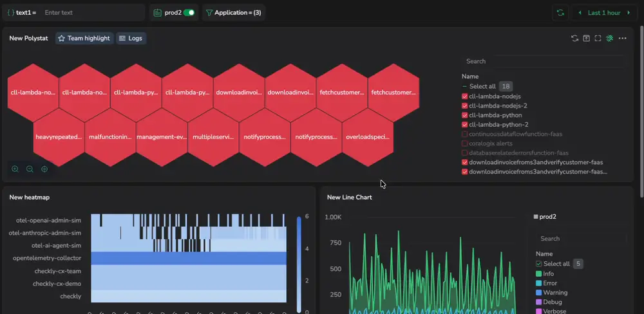
Task: Click the heavyrepeated hexagon tile
Action: tap(59, 137)
